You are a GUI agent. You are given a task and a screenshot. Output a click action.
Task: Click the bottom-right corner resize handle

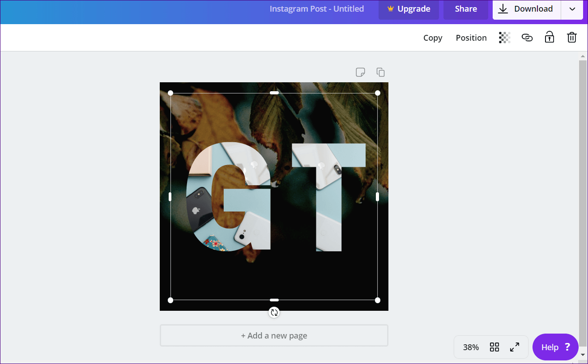(378, 300)
